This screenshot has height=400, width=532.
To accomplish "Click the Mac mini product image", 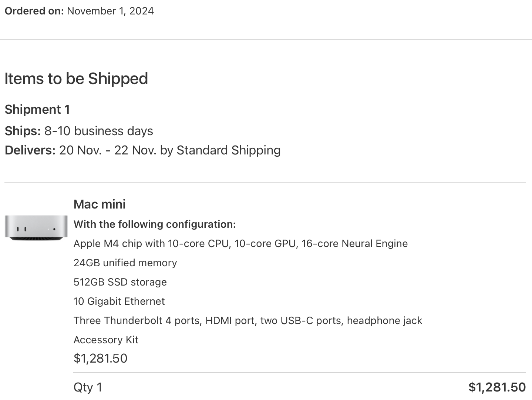I will [x=36, y=228].
